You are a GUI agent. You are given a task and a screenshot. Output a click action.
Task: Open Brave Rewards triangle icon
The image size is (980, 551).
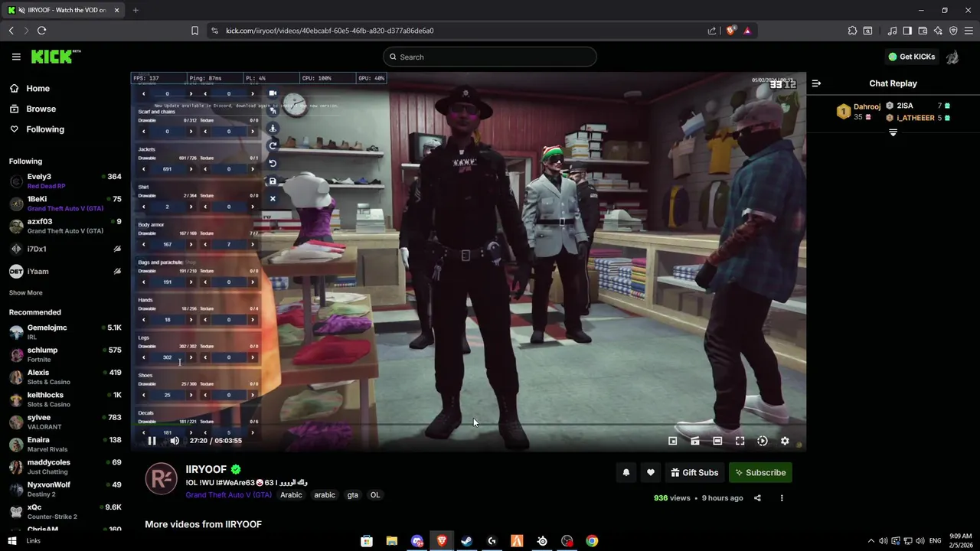tap(747, 31)
